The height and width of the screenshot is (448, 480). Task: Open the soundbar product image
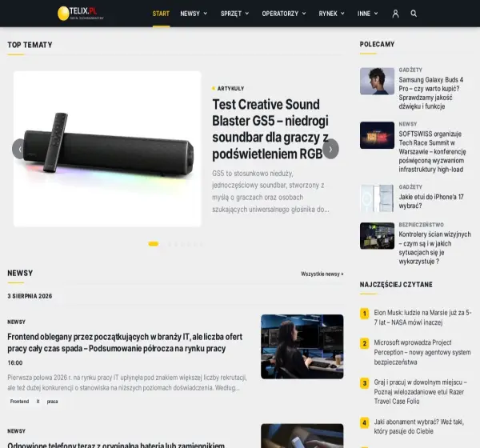tap(107, 149)
